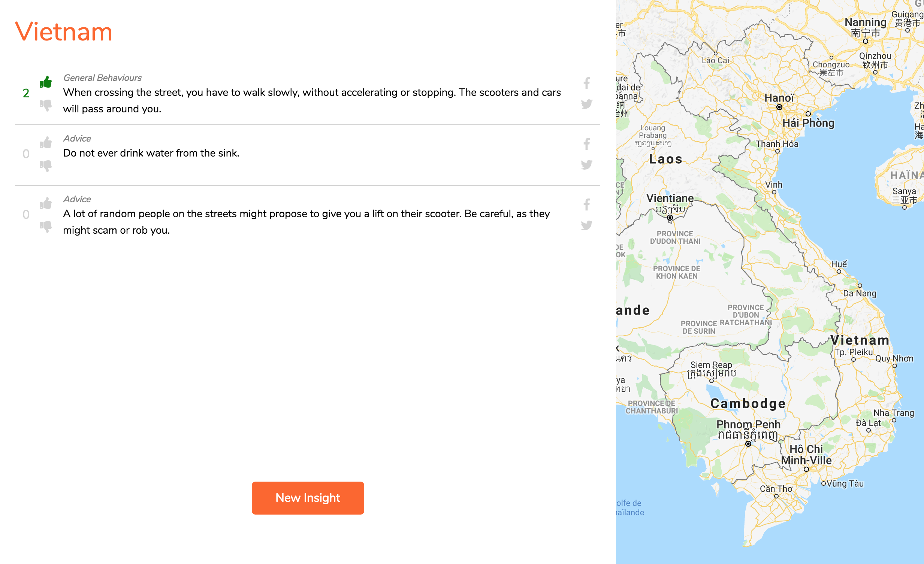The image size is (924, 564).
Task: Share the sink water advice on Twitter
Action: coord(586,165)
